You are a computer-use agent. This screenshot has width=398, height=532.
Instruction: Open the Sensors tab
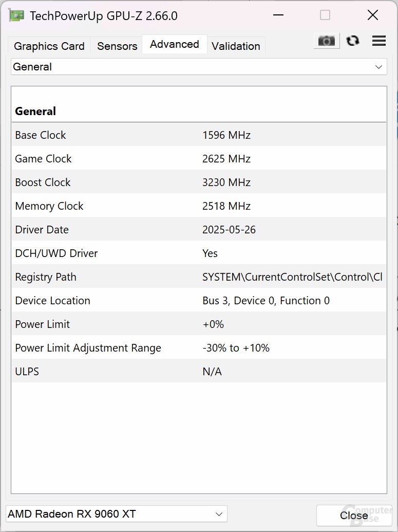(x=117, y=46)
